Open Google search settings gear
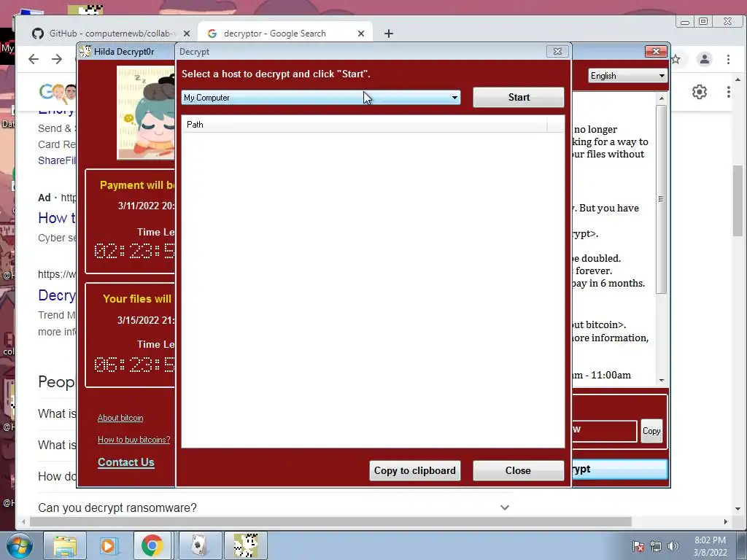Screen dimensions: 747x560 [700, 92]
